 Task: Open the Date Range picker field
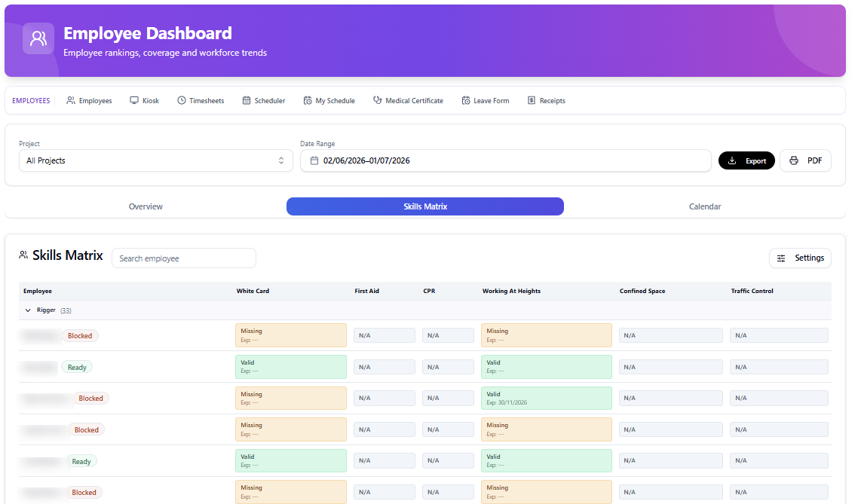click(x=506, y=160)
